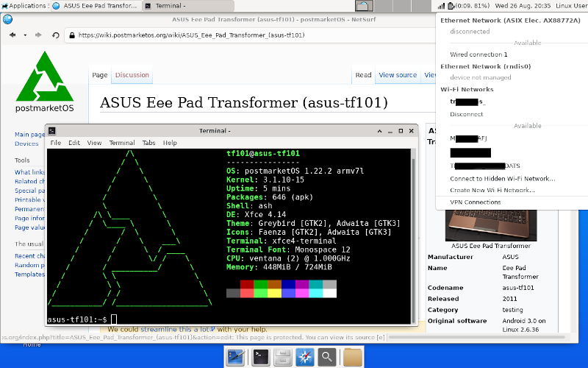The image size is (588, 368).
Task: Click Show Desktop icon in bottom dock
Action: [x=236, y=357]
